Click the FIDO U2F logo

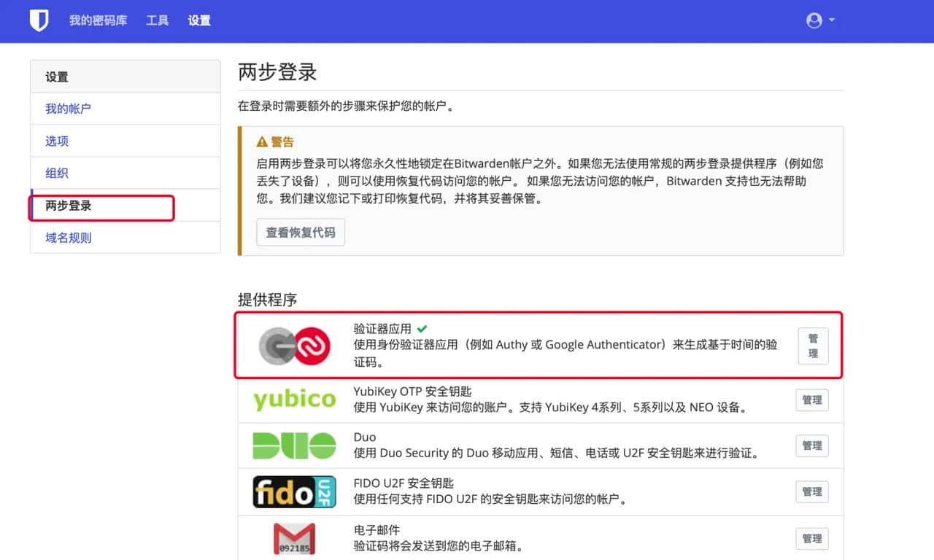click(294, 491)
